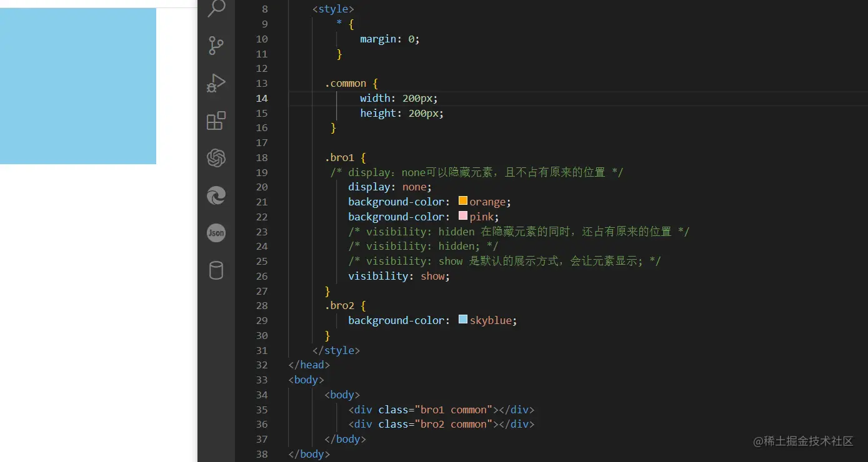Open the Json extension panel
The image size is (868, 462).
click(x=216, y=233)
